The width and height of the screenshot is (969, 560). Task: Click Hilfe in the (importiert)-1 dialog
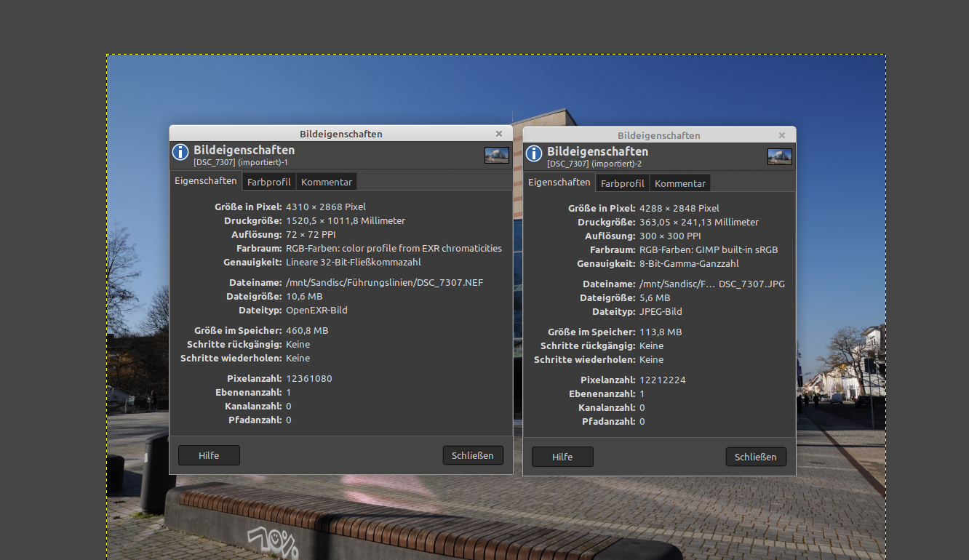click(209, 455)
